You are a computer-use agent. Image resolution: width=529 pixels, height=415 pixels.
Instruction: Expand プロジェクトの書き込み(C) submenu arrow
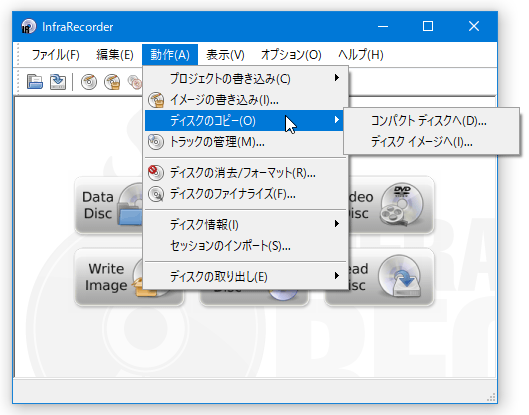[336, 78]
